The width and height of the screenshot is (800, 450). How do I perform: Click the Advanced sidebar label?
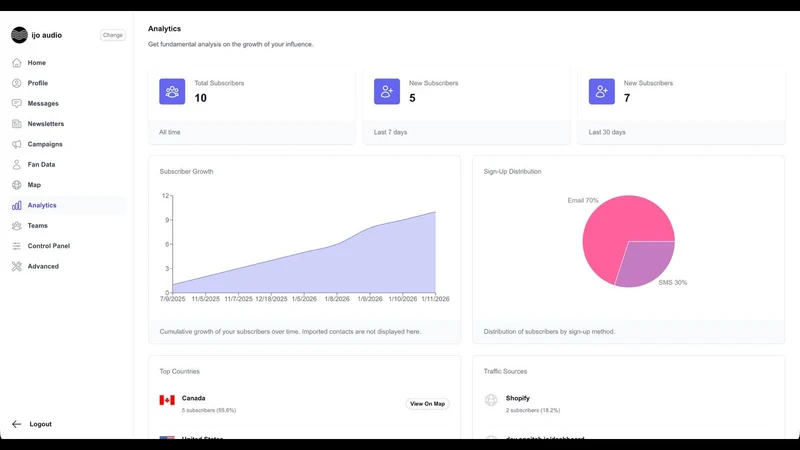(43, 266)
